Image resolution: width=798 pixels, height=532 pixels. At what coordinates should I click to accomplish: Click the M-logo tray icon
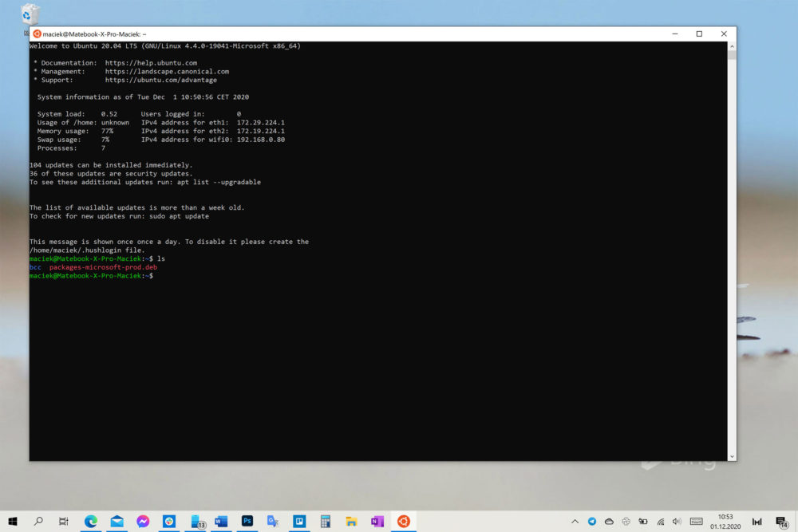(757, 522)
